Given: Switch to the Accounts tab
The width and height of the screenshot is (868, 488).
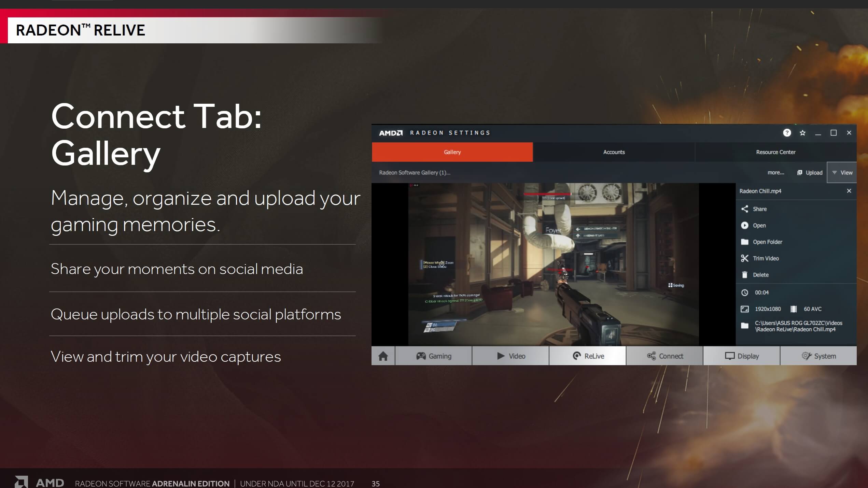Looking at the screenshot, I should tap(614, 152).
